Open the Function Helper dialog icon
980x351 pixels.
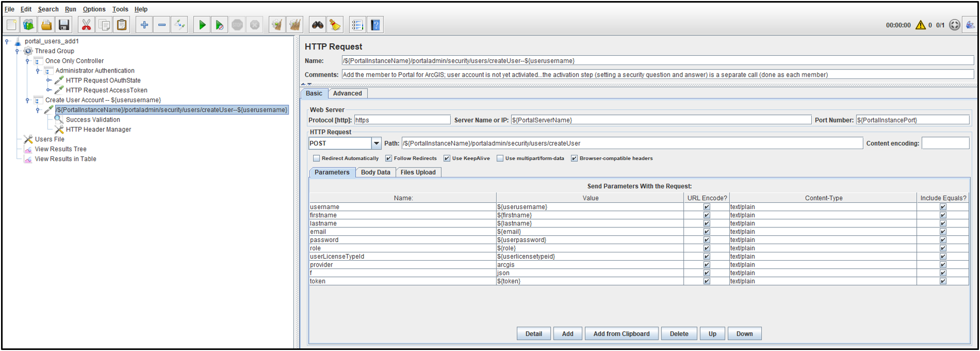click(358, 25)
